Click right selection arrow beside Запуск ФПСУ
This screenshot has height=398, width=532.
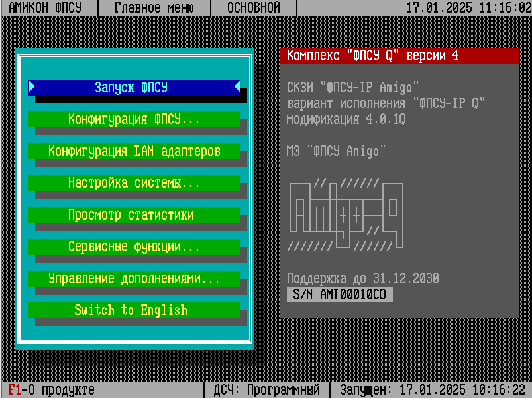click(237, 88)
